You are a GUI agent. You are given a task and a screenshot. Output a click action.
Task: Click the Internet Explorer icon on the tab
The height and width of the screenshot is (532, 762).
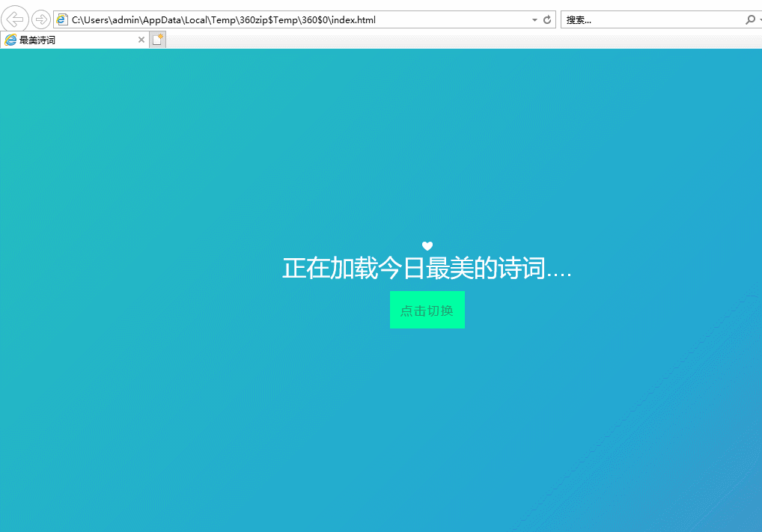(x=10, y=40)
